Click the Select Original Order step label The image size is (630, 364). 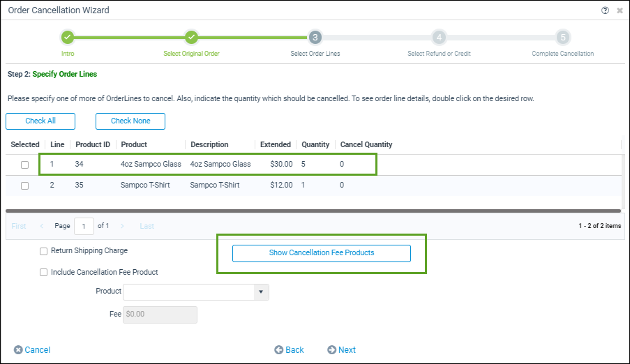191,54
